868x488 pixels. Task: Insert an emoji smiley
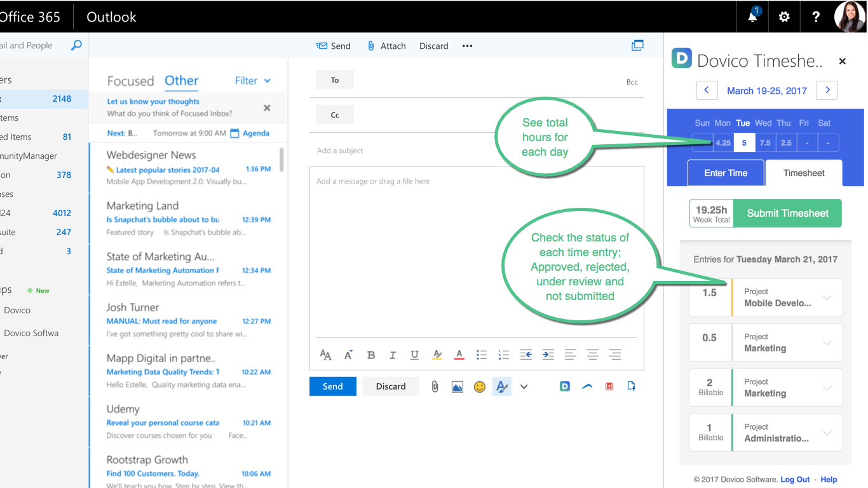point(480,386)
